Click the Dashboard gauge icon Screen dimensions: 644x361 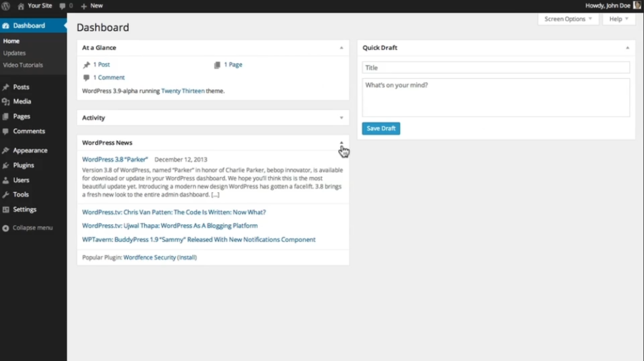[x=6, y=26]
